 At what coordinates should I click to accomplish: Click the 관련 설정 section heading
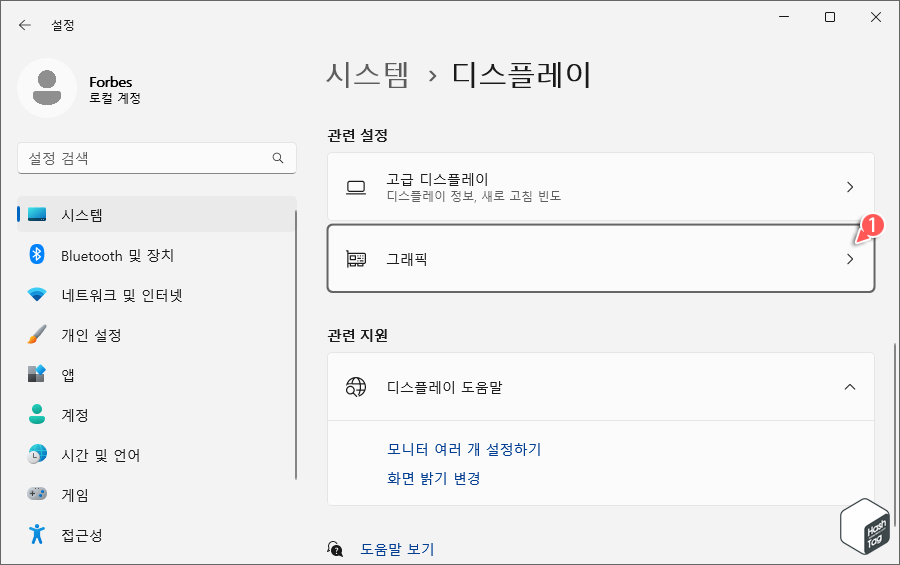point(358,136)
